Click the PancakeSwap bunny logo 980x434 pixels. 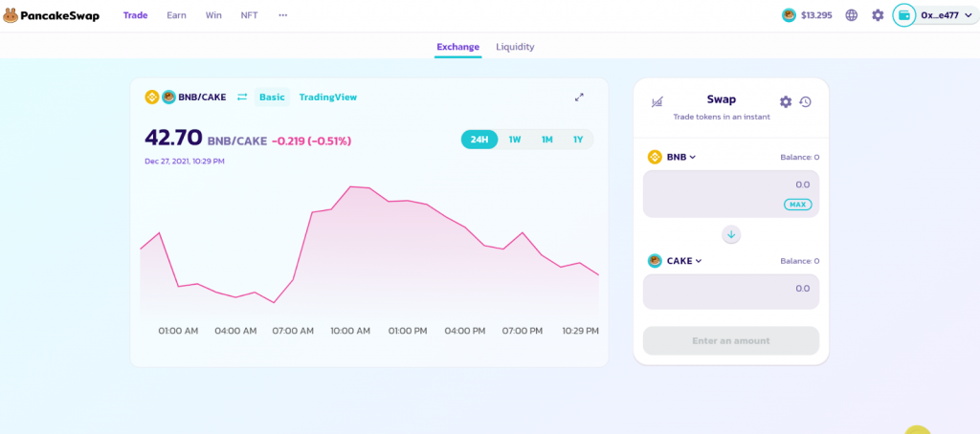(x=11, y=15)
